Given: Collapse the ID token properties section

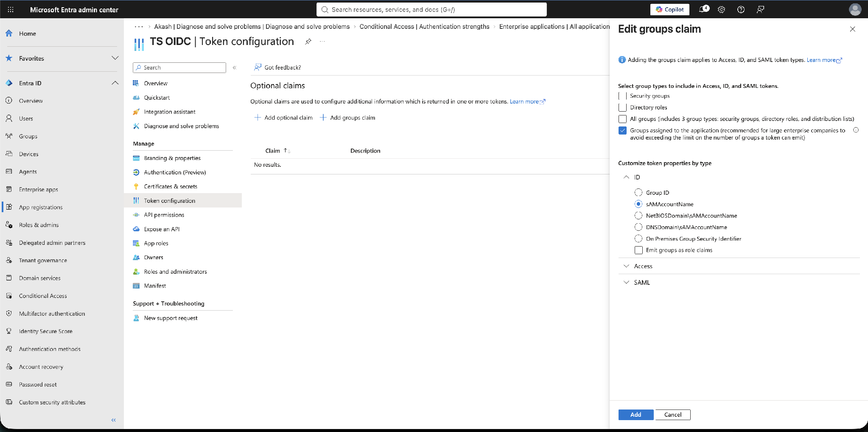Looking at the screenshot, I should tap(626, 177).
